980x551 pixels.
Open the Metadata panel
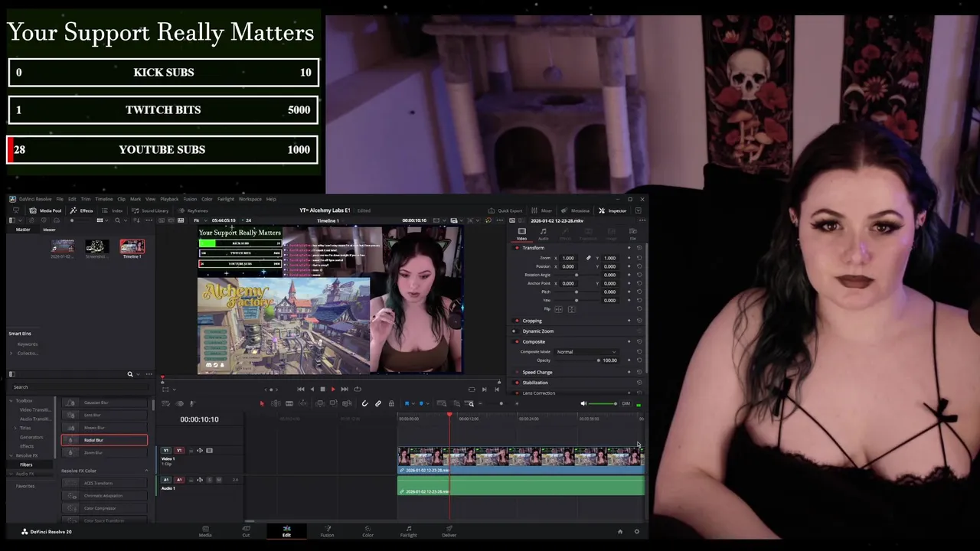pyautogui.click(x=577, y=210)
